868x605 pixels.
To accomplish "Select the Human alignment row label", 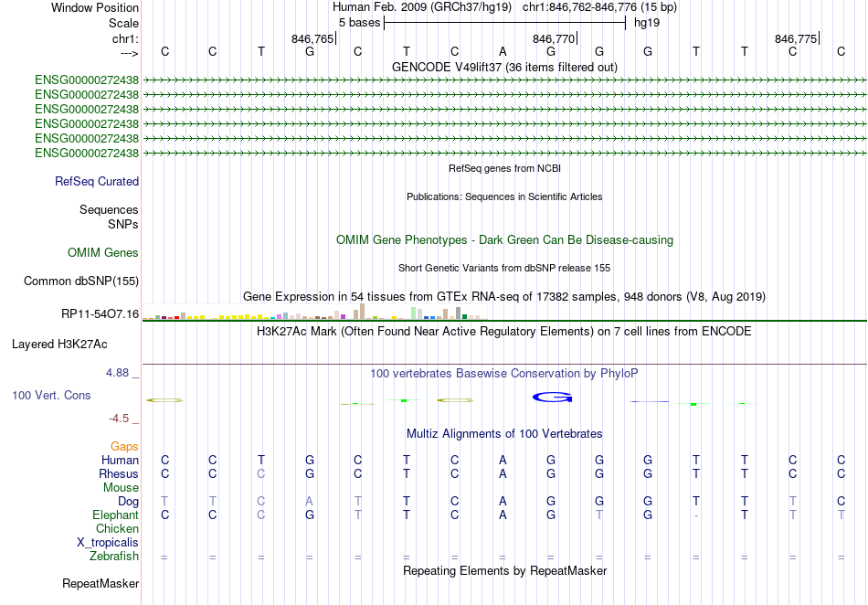I will tap(120, 460).
